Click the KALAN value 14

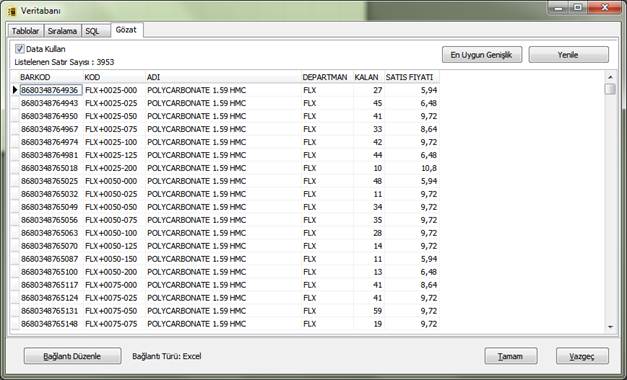[x=369, y=246]
